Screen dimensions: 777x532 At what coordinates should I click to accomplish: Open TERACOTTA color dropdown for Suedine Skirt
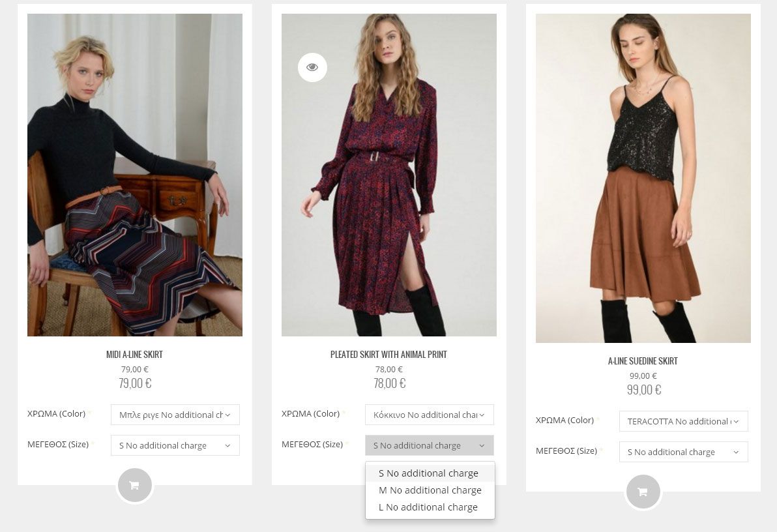coord(683,421)
